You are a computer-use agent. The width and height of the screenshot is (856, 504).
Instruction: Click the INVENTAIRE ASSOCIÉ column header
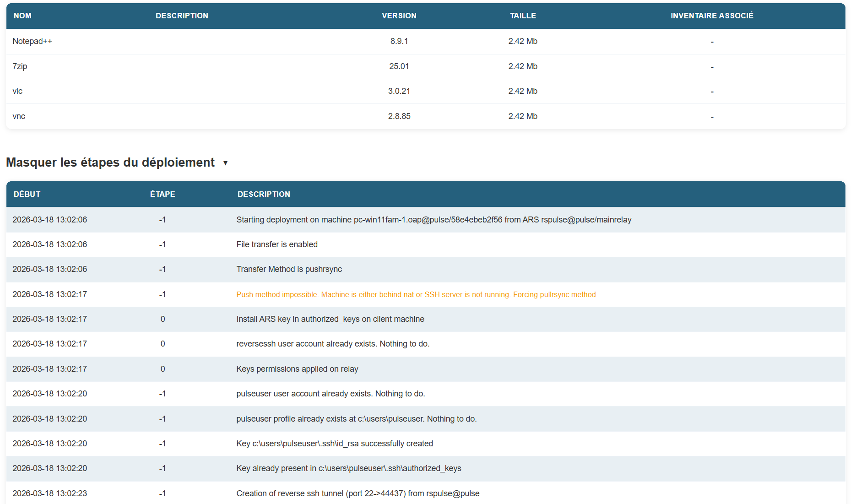coord(711,16)
